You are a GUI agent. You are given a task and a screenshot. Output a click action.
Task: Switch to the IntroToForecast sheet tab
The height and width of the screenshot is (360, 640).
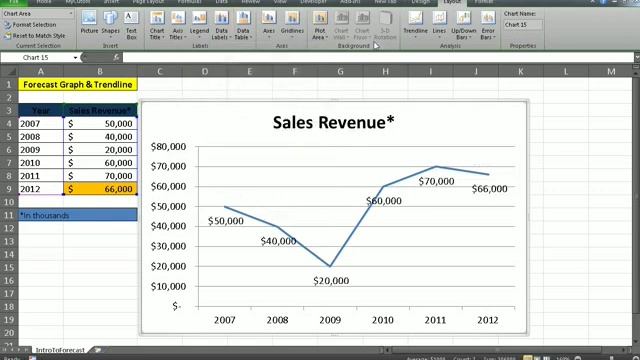tap(60, 350)
